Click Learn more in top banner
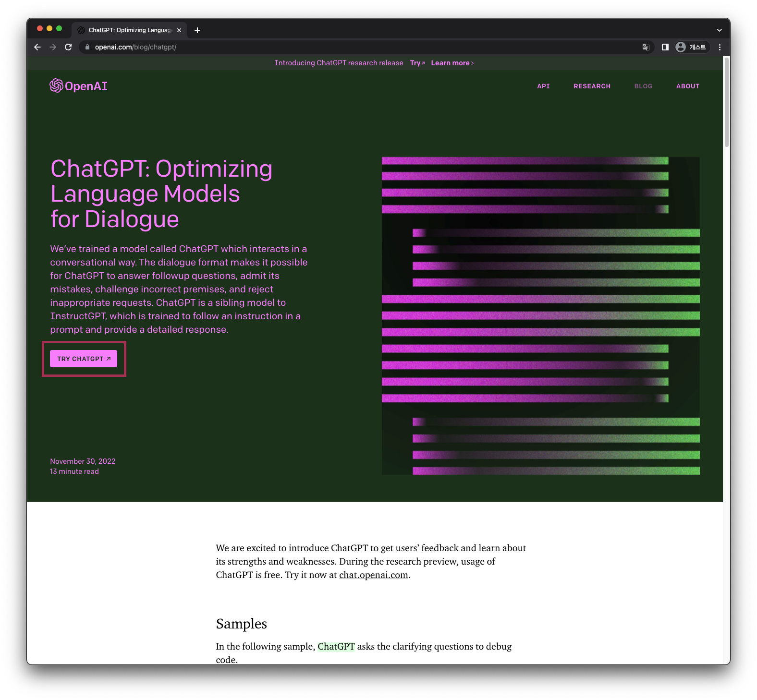This screenshot has width=757, height=700. 452,63
